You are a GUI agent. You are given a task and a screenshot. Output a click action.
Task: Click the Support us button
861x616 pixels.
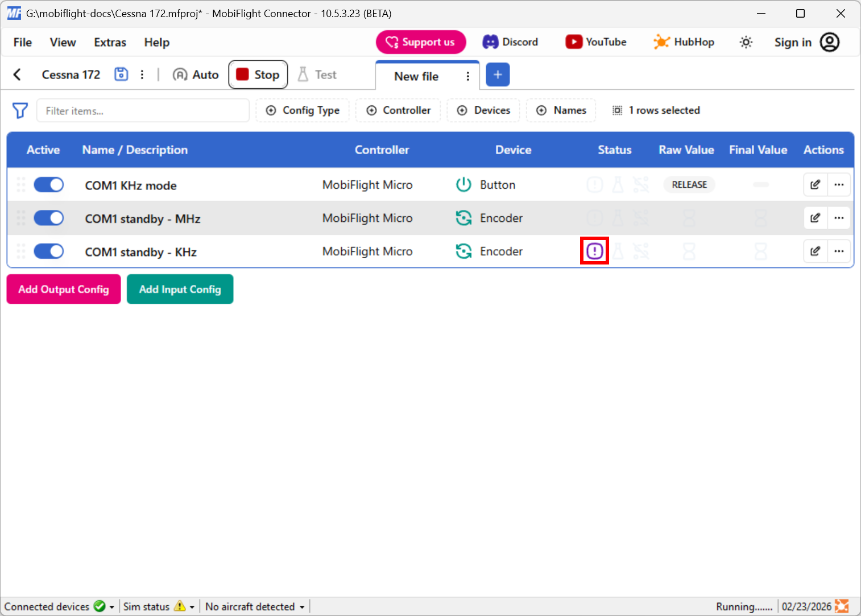pos(421,42)
